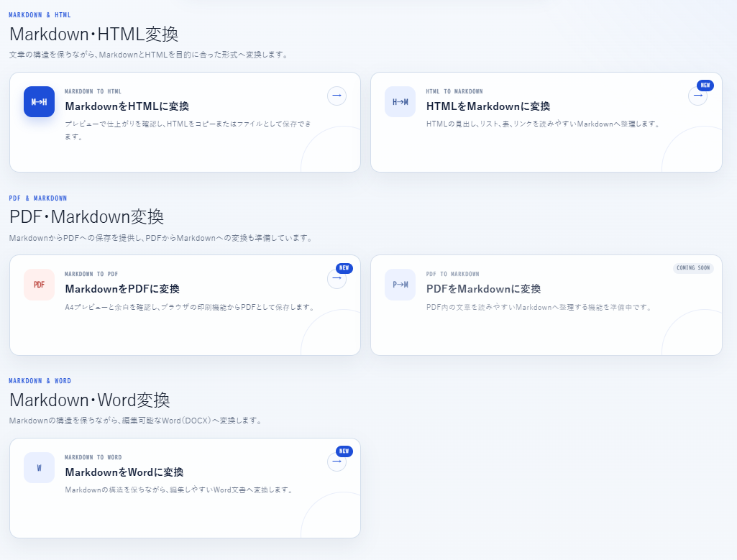737x560 pixels.
Task: Click arrow circle on HTML to Markdown card
Action: [697, 96]
